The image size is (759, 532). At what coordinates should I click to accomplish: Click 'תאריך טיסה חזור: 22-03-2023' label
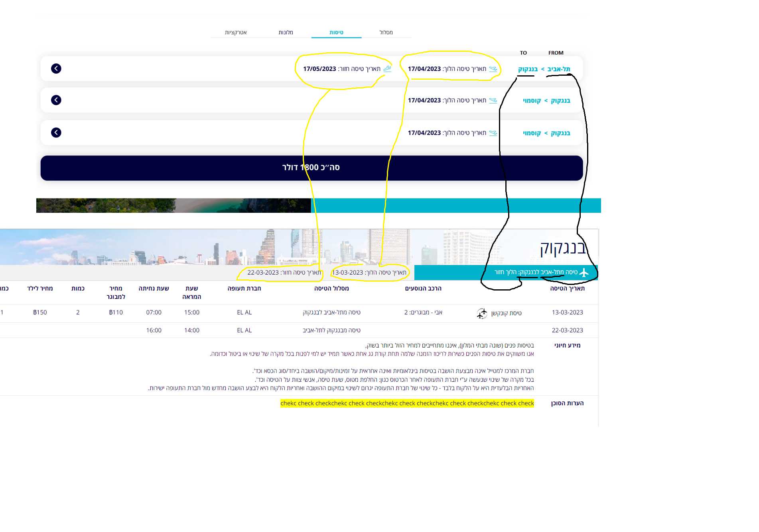pos(284,273)
